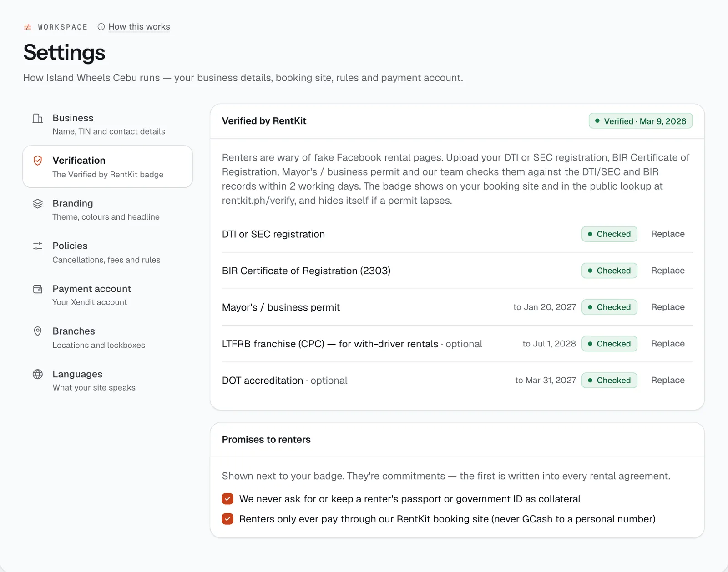This screenshot has width=728, height=572.
Task: Click the 'Theme, colours and headline' subtitle
Action: (x=106, y=217)
